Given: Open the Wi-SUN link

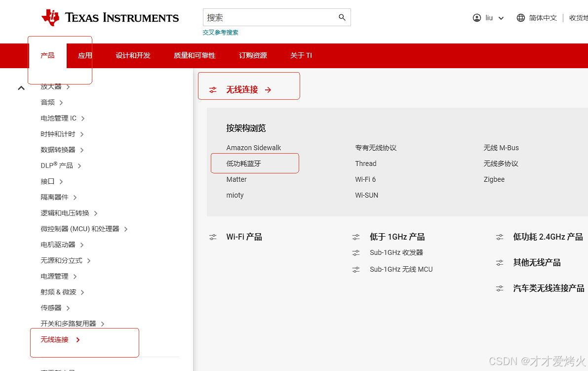Looking at the screenshot, I should point(366,195).
